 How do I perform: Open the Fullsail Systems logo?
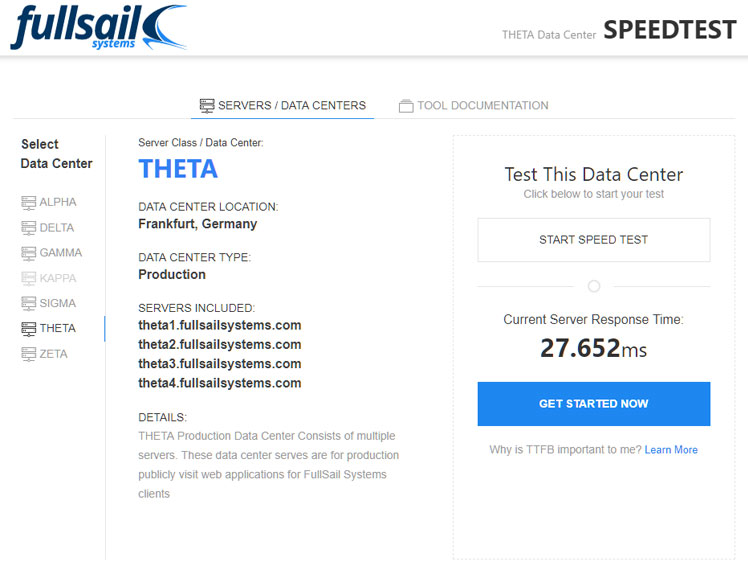(x=99, y=27)
